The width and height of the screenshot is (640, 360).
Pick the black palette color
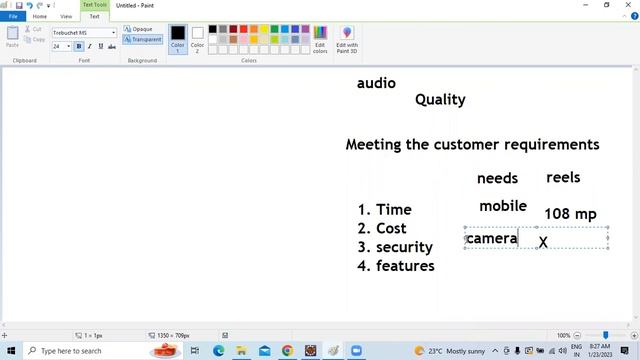[x=213, y=29]
